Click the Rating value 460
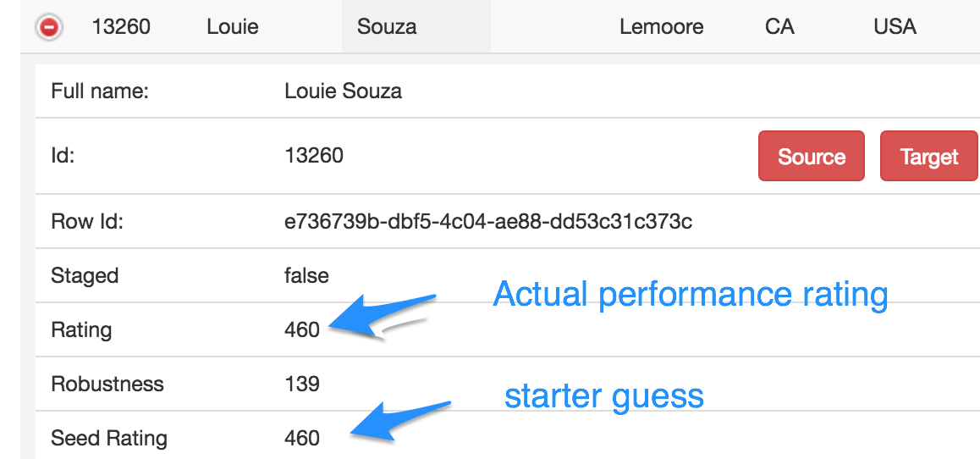Screen dimensions: 980x459 pos(302,329)
